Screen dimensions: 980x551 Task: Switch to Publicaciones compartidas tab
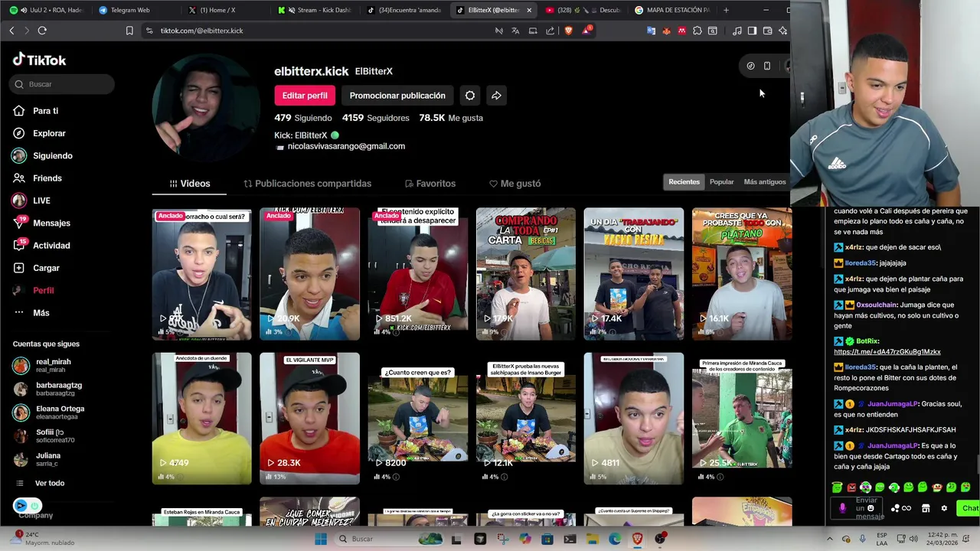[x=308, y=184]
